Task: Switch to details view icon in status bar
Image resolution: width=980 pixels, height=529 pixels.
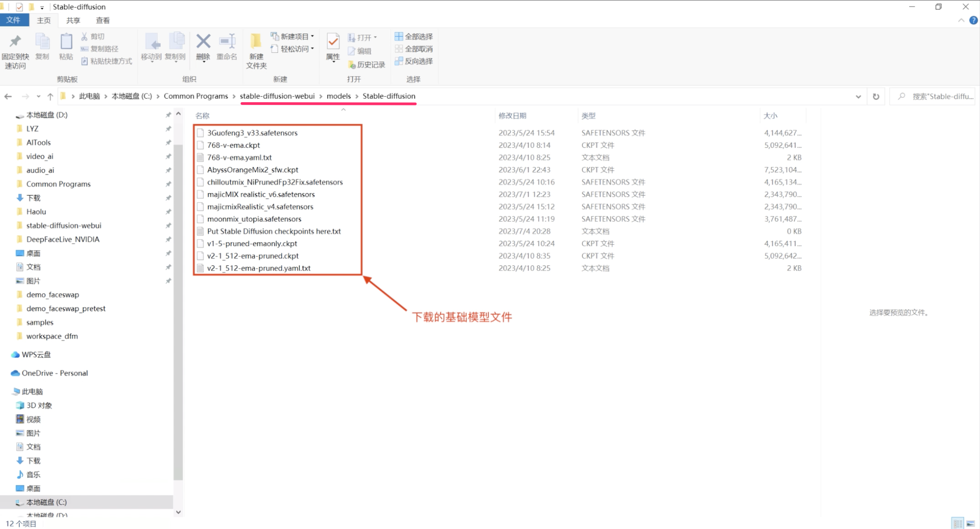Action: click(x=958, y=523)
